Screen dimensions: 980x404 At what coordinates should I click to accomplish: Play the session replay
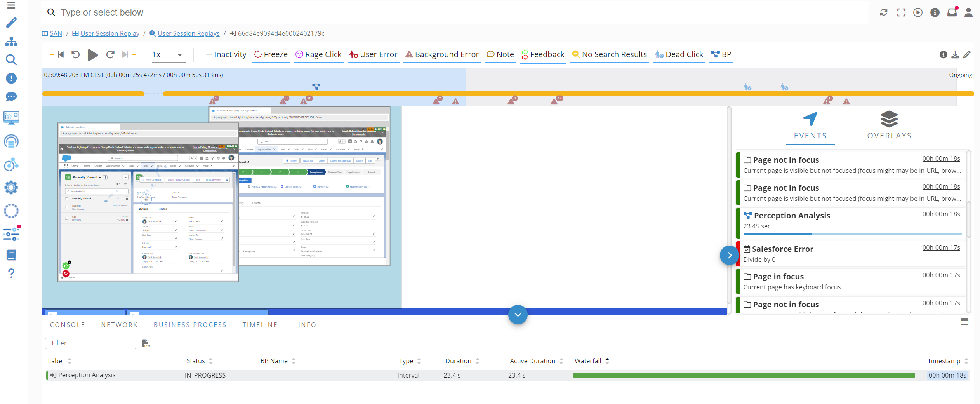tap(92, 55)
